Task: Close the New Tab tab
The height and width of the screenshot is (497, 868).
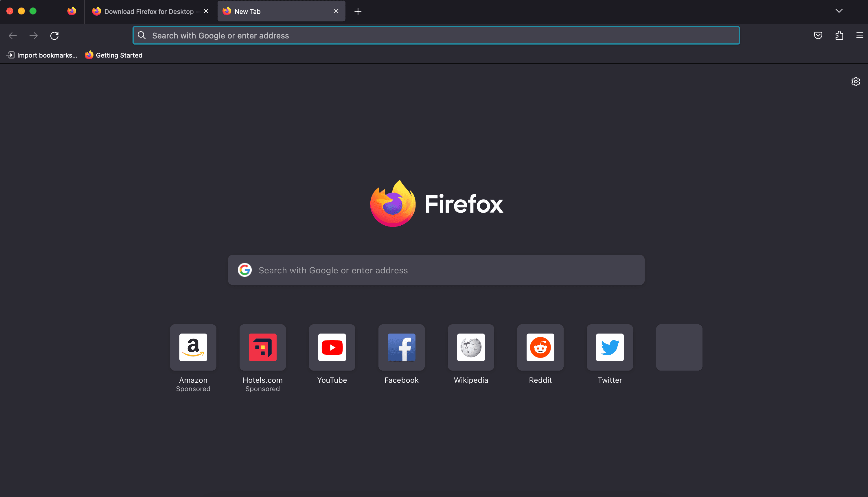Action: coord(336,11)
